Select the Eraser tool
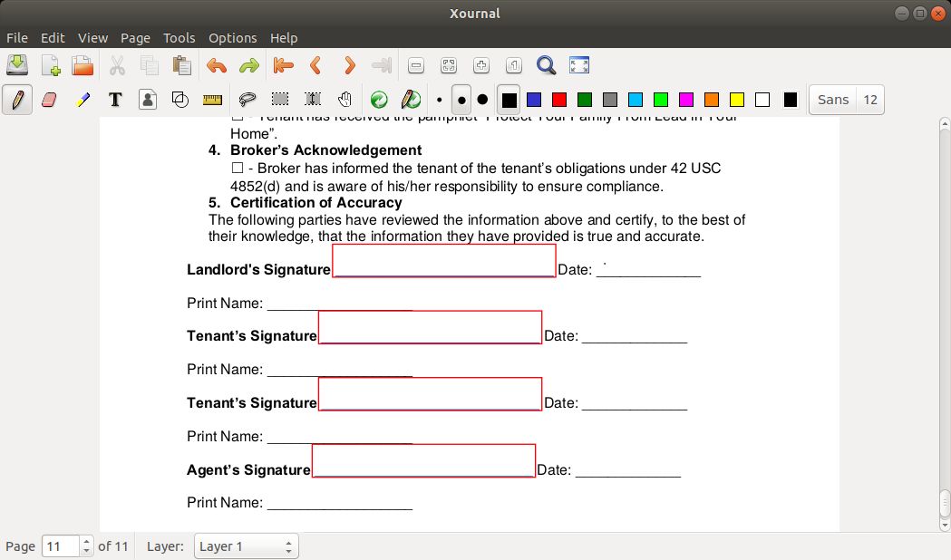 coord(50,100)
